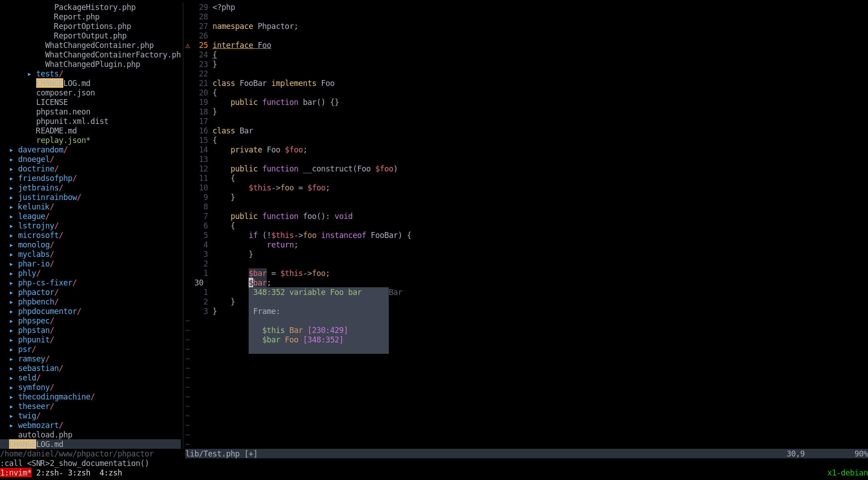Open PackageHistory.php in the file tree
The image size is (868, 480).
(x=95, y=7)
